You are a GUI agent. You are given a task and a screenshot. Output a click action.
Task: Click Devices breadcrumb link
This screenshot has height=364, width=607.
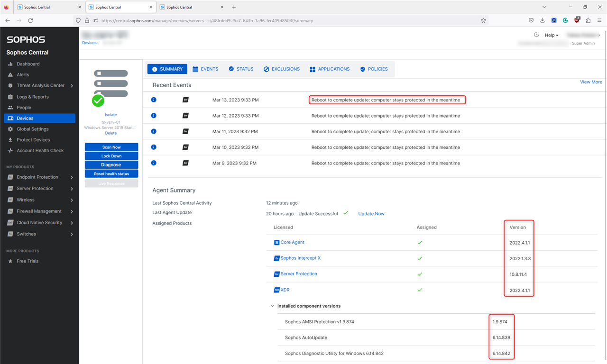tap(89, 43)
